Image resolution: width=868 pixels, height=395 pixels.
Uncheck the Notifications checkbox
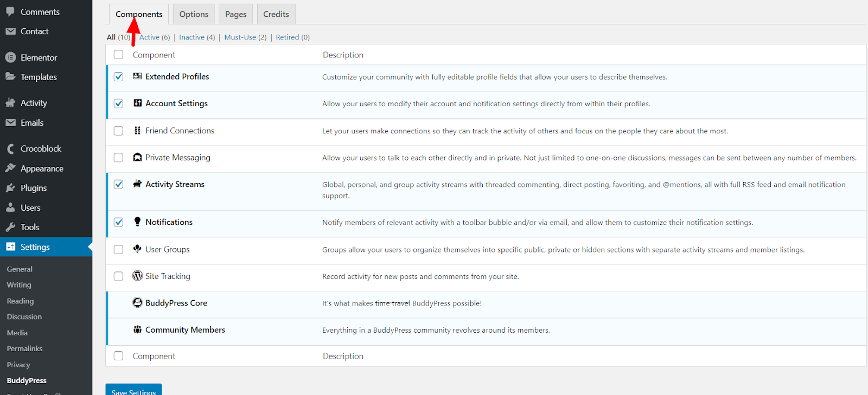[x=118, y=222]
